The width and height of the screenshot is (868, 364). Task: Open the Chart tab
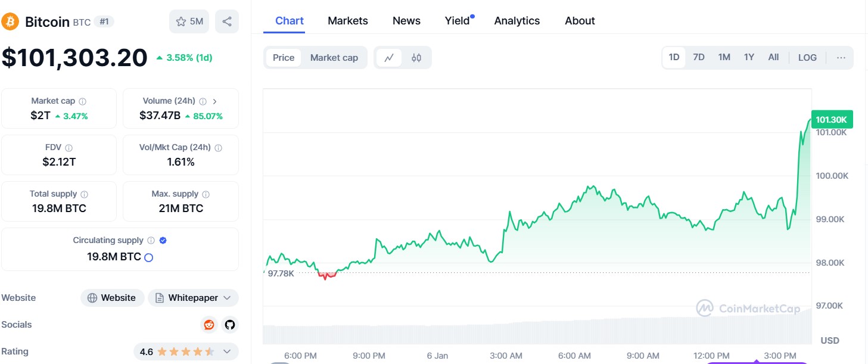click(x=290, y=21)
